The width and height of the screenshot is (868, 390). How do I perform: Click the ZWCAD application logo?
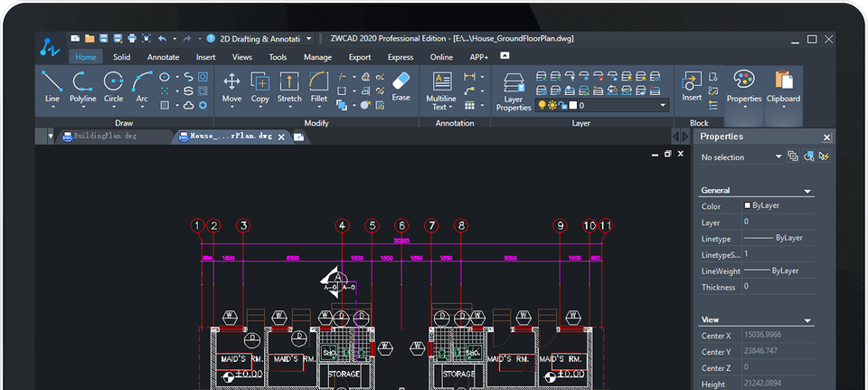click(51, 46)
